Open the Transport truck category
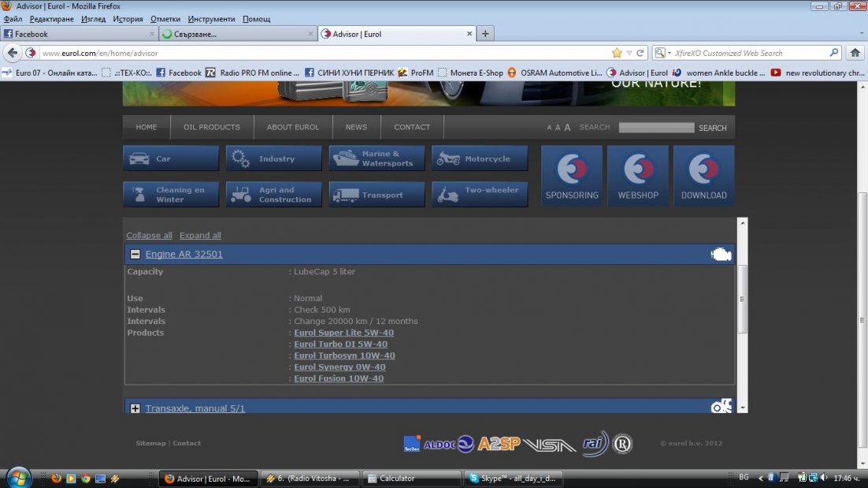Viewport: 868px width, 488px height. click(345, 195)
